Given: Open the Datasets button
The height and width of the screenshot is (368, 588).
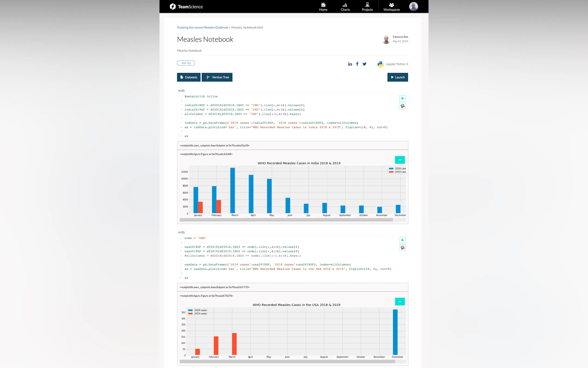Looking at the screenshot, I should pos(189,77).
